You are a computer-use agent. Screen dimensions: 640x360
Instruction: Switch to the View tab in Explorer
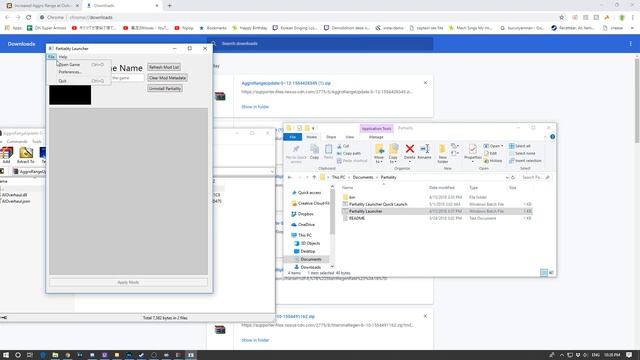click(350, 137)
